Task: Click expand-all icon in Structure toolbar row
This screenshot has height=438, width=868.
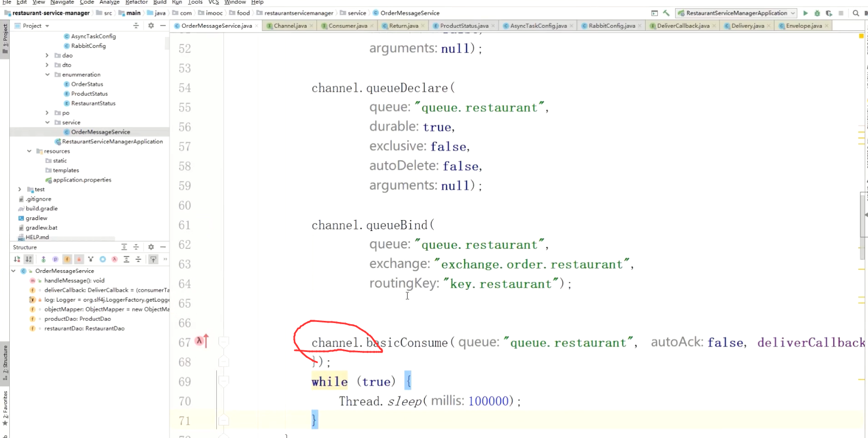Action: 126,259
